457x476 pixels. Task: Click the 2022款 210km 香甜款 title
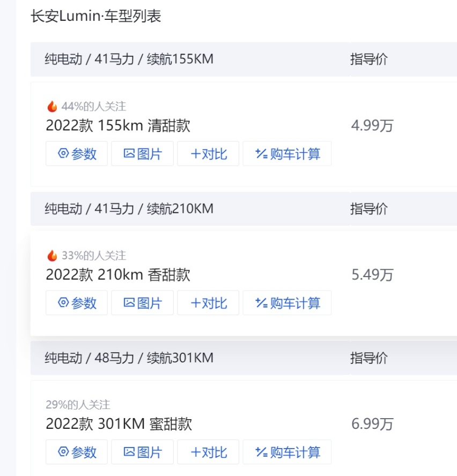tap(118, 275)
